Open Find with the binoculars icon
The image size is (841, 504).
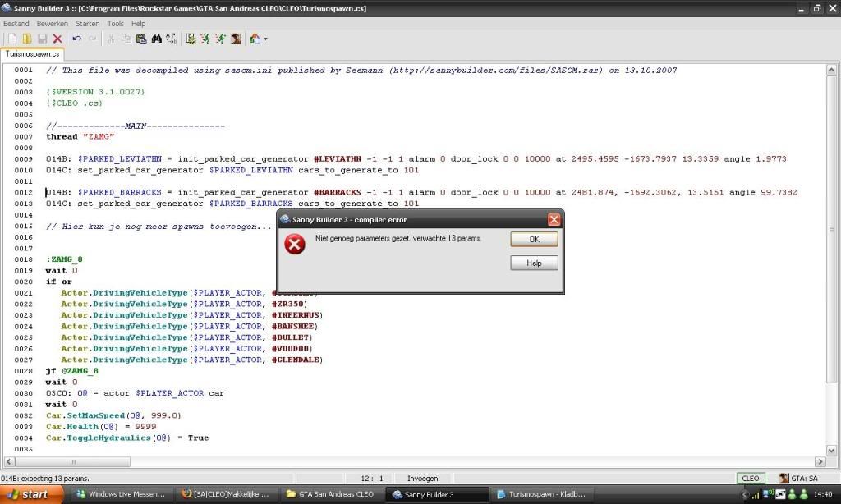[x=157, y=39]
